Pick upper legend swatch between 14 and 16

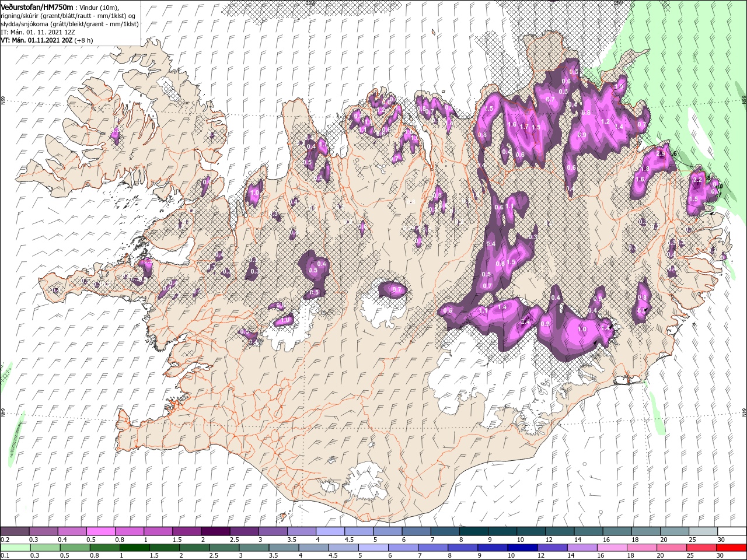click(588, 531)
